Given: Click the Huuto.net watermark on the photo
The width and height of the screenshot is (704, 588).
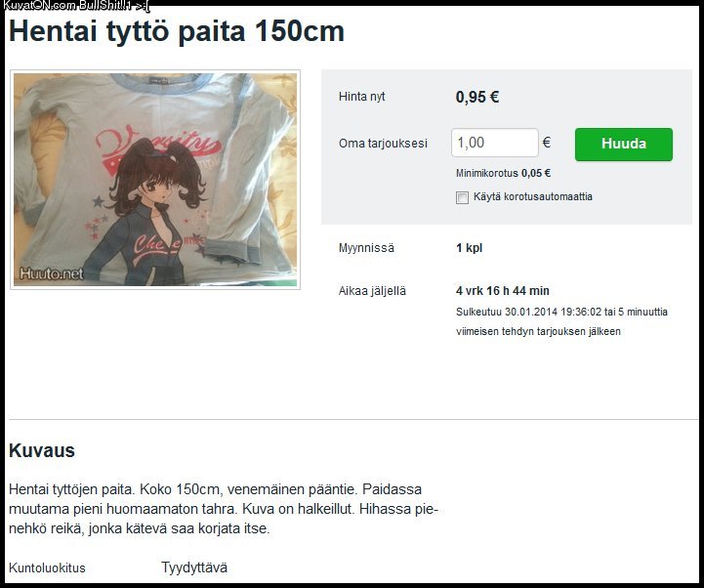Looking at the screenshot, I should (51, 273).
